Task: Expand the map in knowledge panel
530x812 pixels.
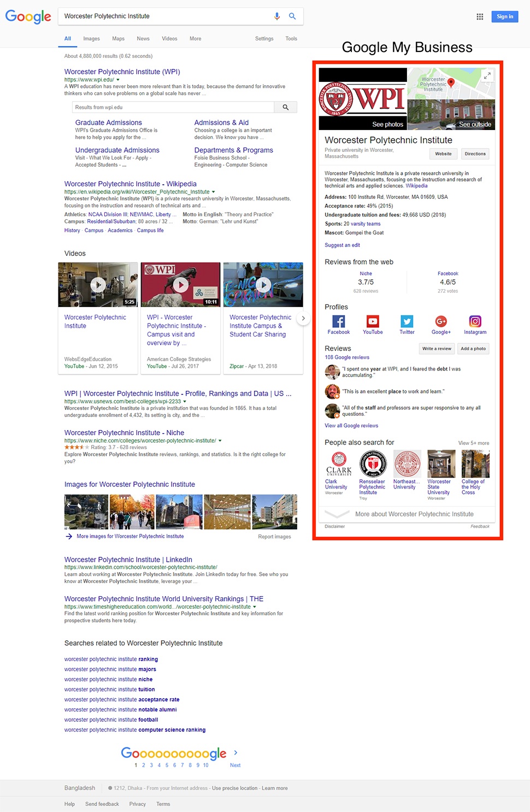Action: [x=487, y=75]
